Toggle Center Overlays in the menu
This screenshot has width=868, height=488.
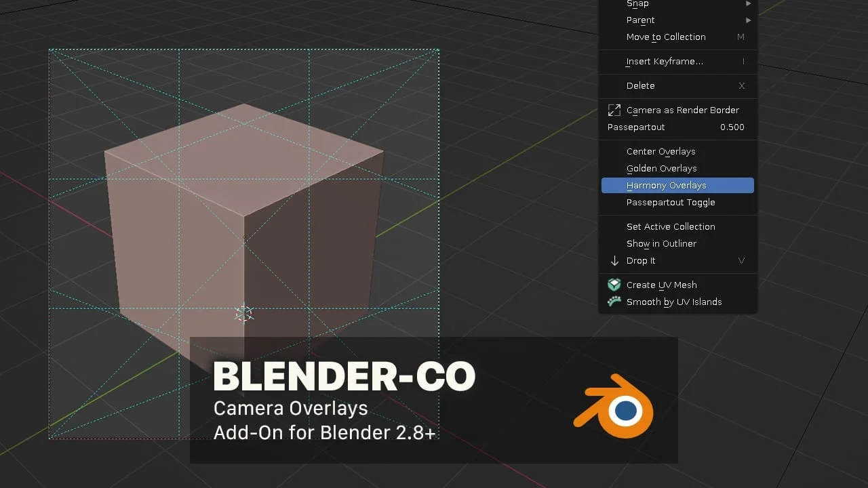(660, 152)
